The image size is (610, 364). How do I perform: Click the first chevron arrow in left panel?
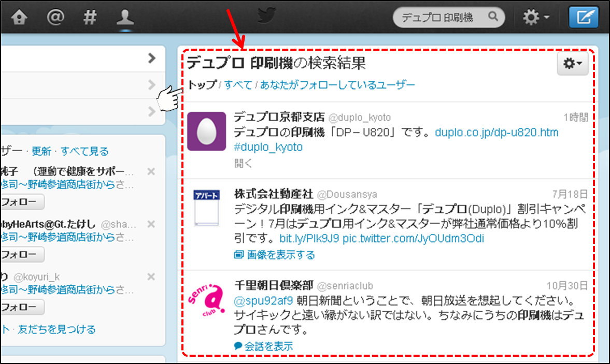coord(151,58)
